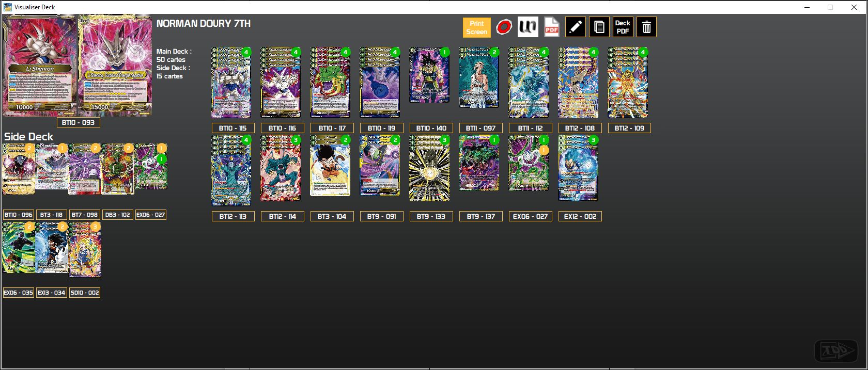Select the Li Shenron leader card front

click(40, 65)
